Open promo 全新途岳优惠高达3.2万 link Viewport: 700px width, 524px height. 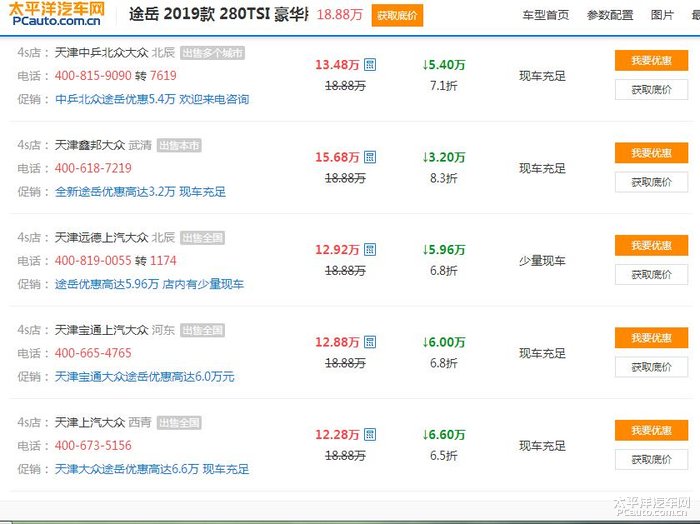[x=140, y=191]
